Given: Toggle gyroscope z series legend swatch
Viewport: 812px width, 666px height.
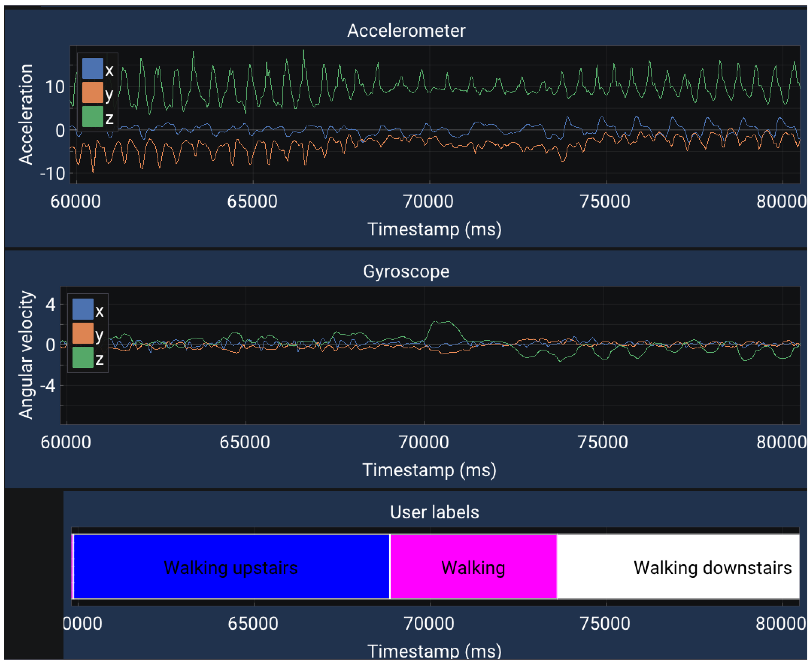Looking at the screenshot, I should click(83, 357).
